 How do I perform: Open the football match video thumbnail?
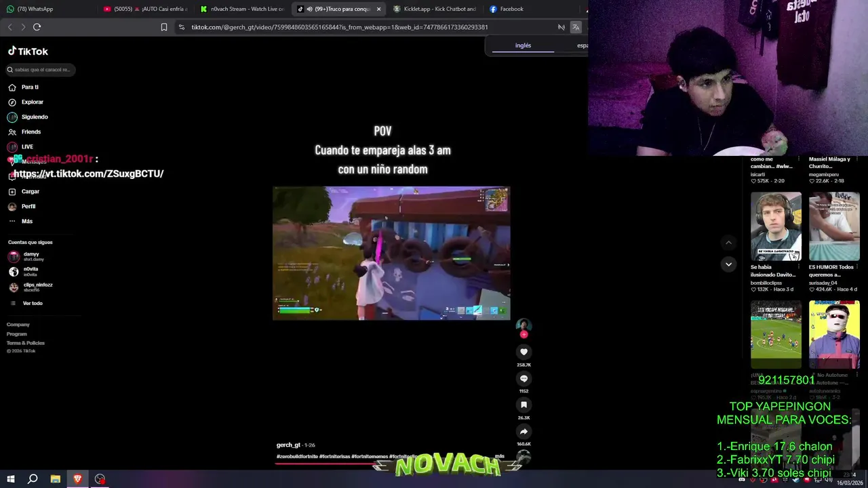tap(776, 335)
